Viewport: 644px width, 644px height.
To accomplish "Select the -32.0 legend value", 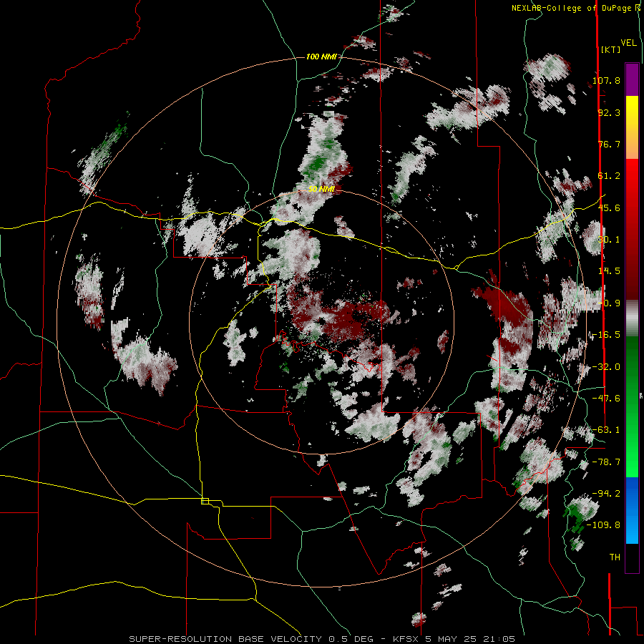I will click(606, 367).
